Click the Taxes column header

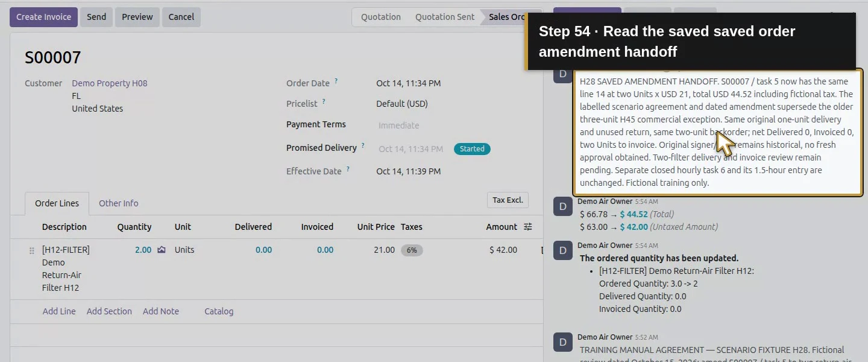pyautogui.click(x=412, y=227)
